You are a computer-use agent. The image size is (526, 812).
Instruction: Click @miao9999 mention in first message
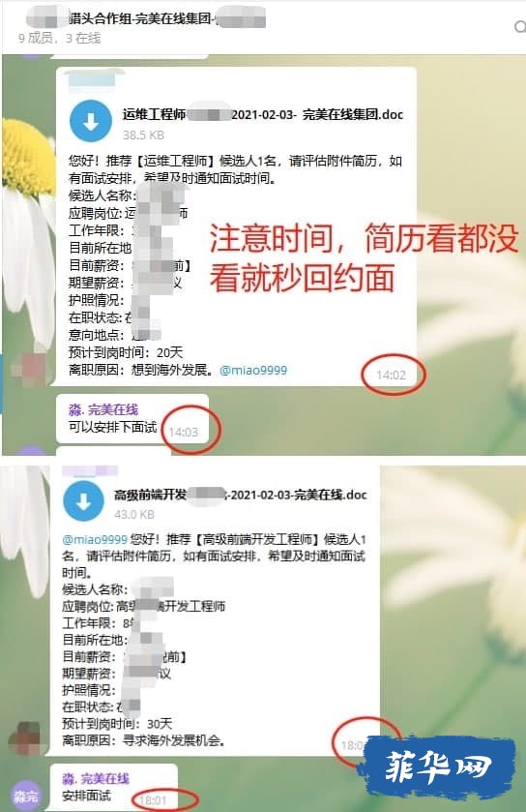(x=253, y=371)
